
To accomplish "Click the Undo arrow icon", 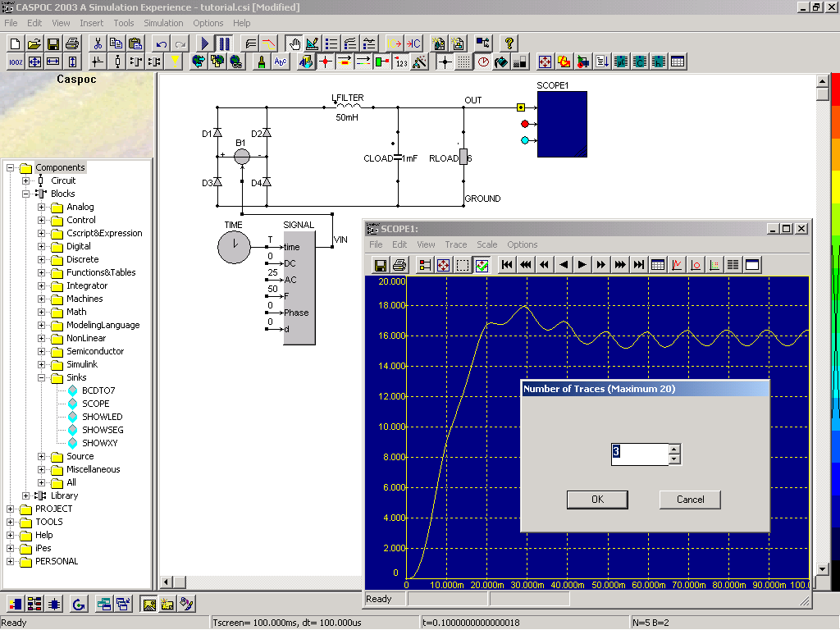I will click(x=162, y=43).
